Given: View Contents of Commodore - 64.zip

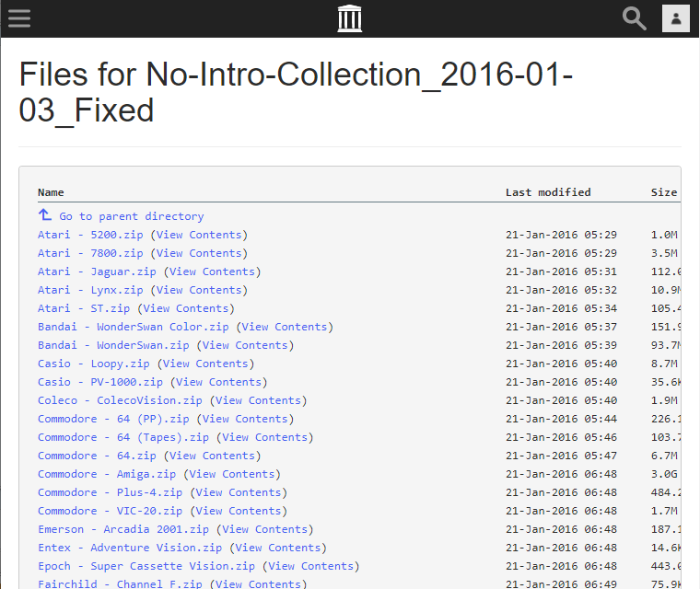Looking at the screenshot, I should (212, 456).
